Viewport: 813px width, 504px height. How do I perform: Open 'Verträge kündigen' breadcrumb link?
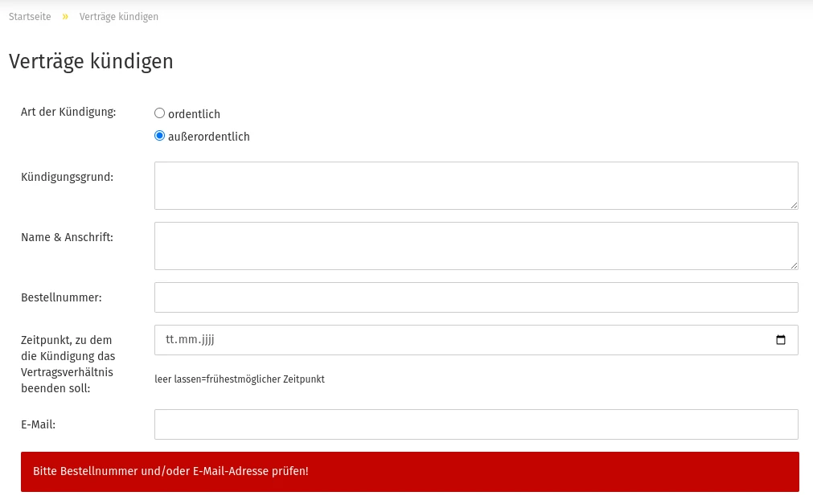(x=119, y=17)
